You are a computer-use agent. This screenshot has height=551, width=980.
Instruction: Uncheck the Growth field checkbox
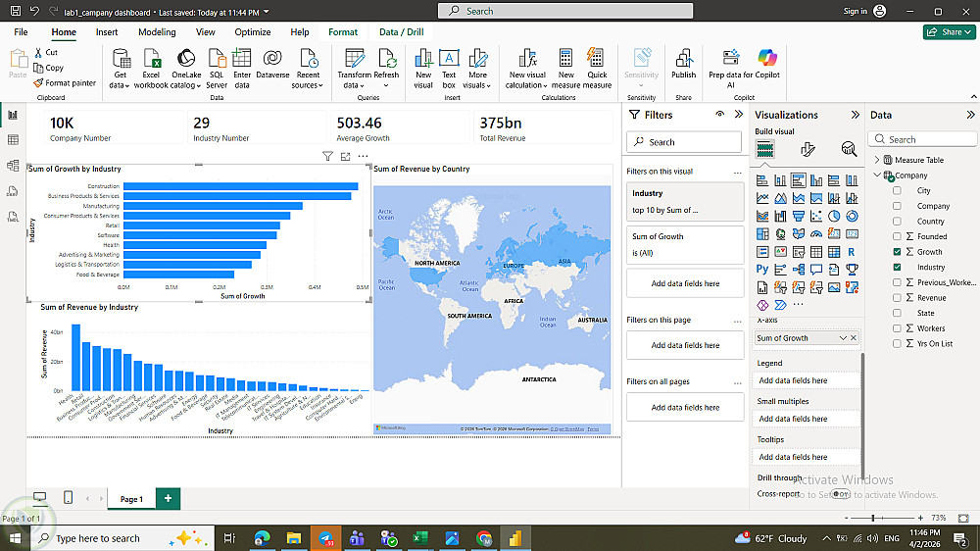click(897, 252)
